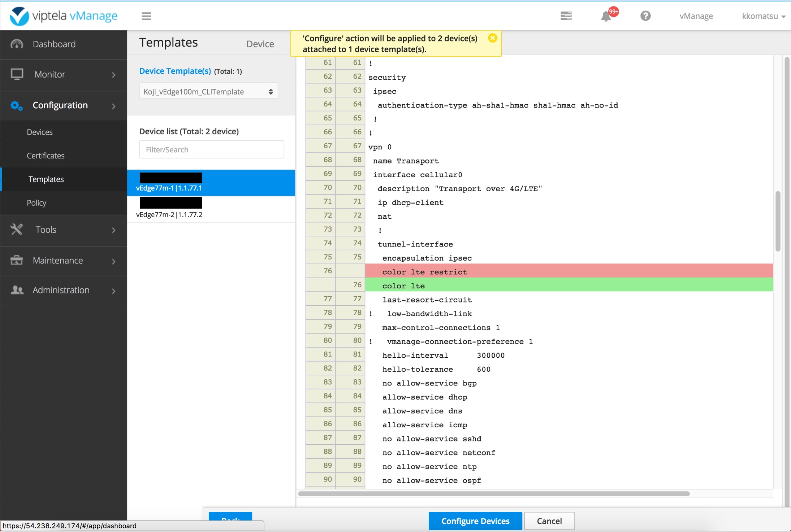Click the help question mark icon
The height and width of the screenshot is (532, 791).
[646, 16]
